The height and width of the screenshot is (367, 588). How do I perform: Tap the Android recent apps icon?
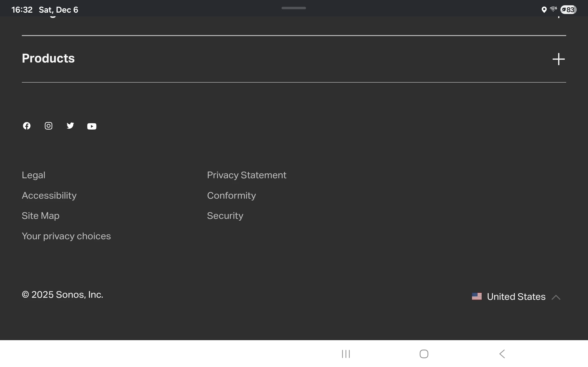point(346,354)
